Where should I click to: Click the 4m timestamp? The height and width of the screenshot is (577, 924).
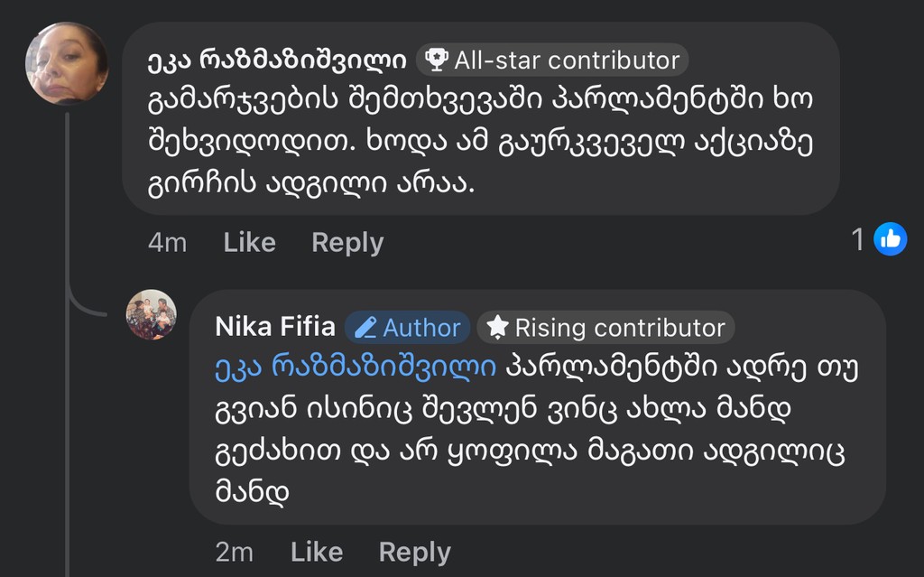[167, 242]
